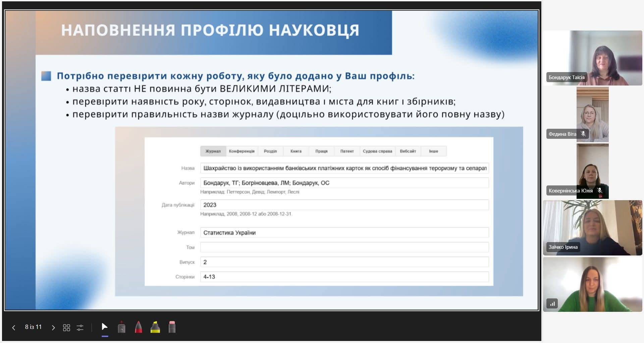Switch to the Книга tab

tap(296, 151)
